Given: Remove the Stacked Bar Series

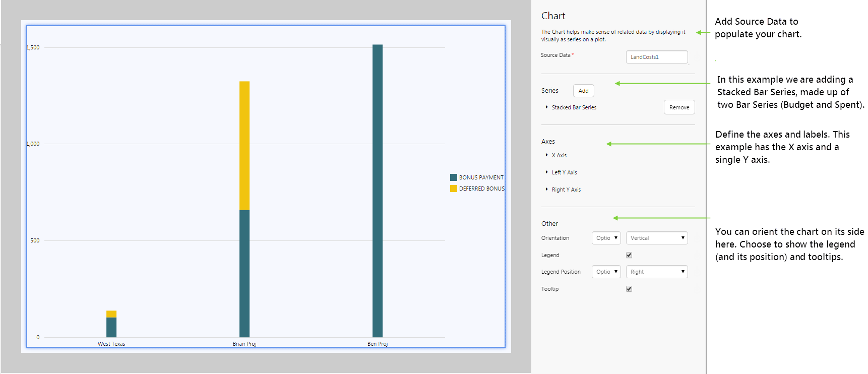Looking at the screenshot, I should (679, 107).
